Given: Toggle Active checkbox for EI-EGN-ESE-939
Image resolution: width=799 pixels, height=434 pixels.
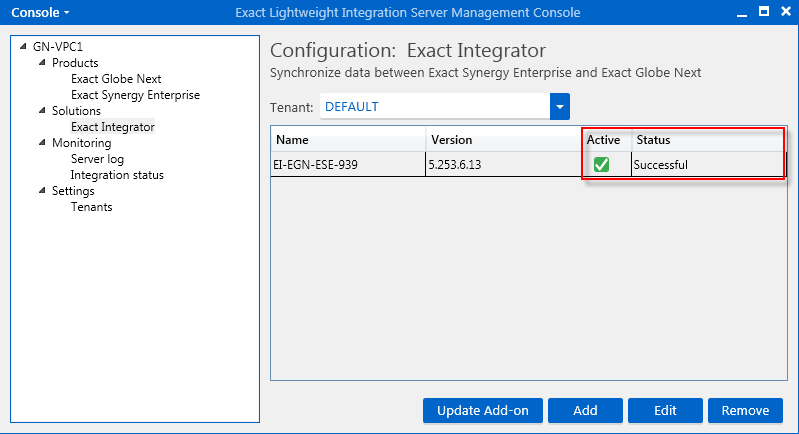Looking at the screenshot, I should pos(601,165).
